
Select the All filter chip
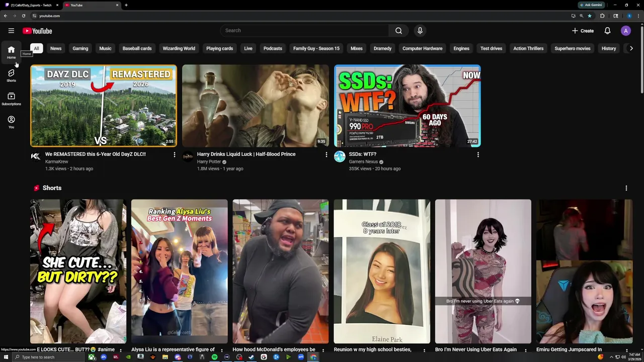(x=36, y=48)
